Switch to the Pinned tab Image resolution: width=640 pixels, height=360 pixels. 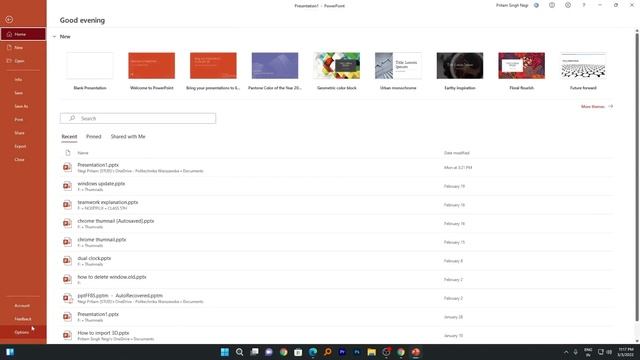click(x=93, y=137)
